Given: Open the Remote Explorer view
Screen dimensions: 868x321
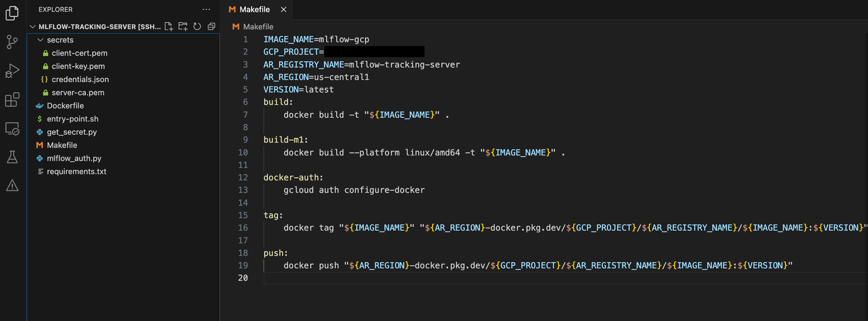Looking at the screenshot, I should pos(12,128).
